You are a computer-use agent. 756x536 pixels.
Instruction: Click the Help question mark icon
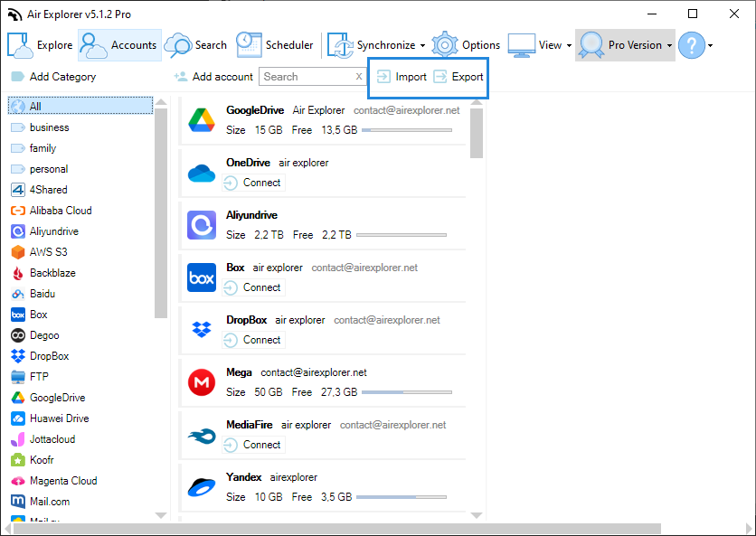[x=692, y=45]
